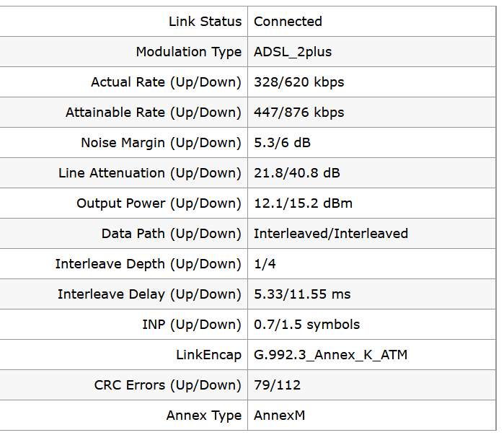Select the 5.3/6 dB value

click(x=282, y=143)
